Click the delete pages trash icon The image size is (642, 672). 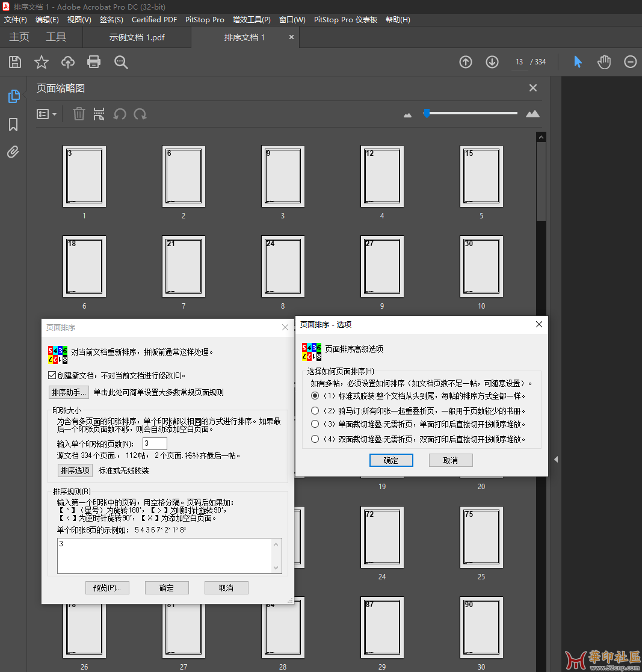click(79, 114)
